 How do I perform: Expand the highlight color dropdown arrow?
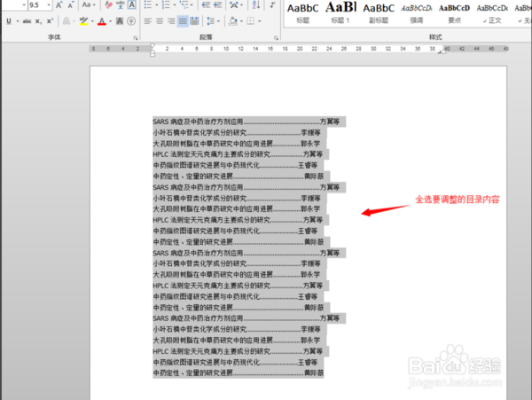click(x=92, y=21)
